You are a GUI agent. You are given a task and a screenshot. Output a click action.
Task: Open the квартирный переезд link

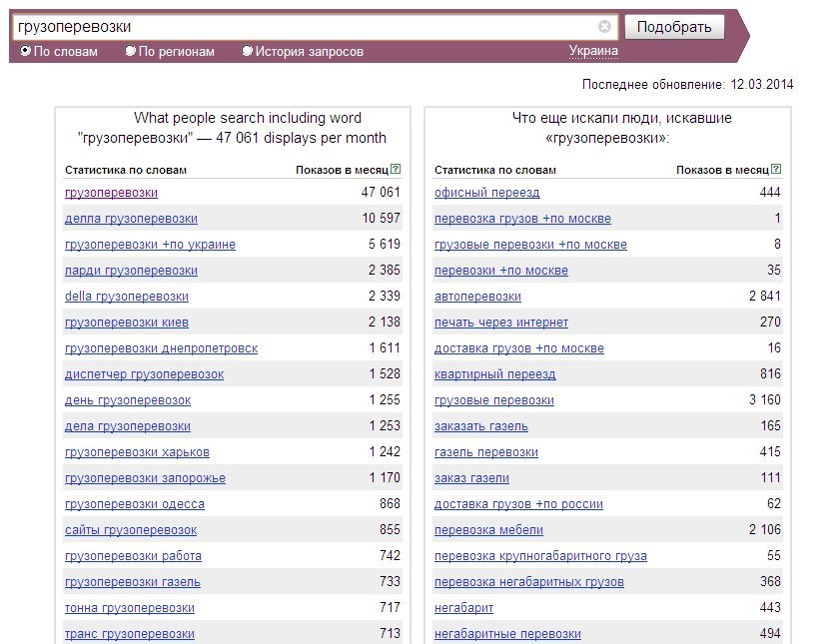click(x=495, y=374)
